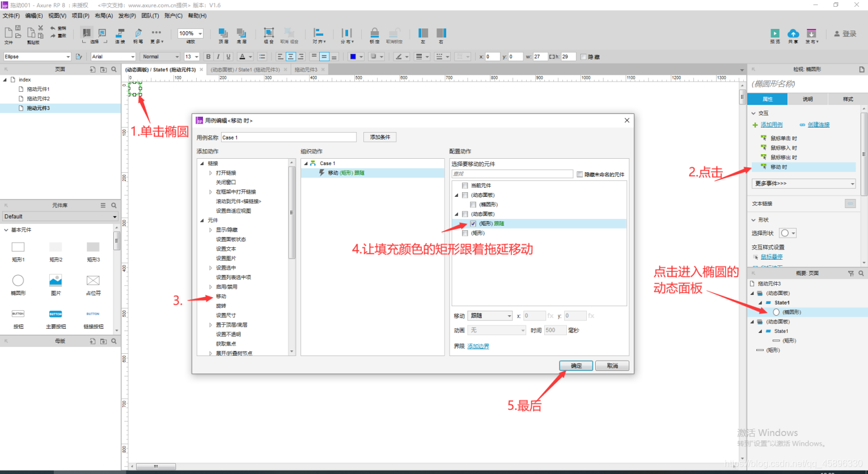This screenshot has width=868, height=474.
Task: Open the 更多 more tools menu
Action: tap(156, 33)
